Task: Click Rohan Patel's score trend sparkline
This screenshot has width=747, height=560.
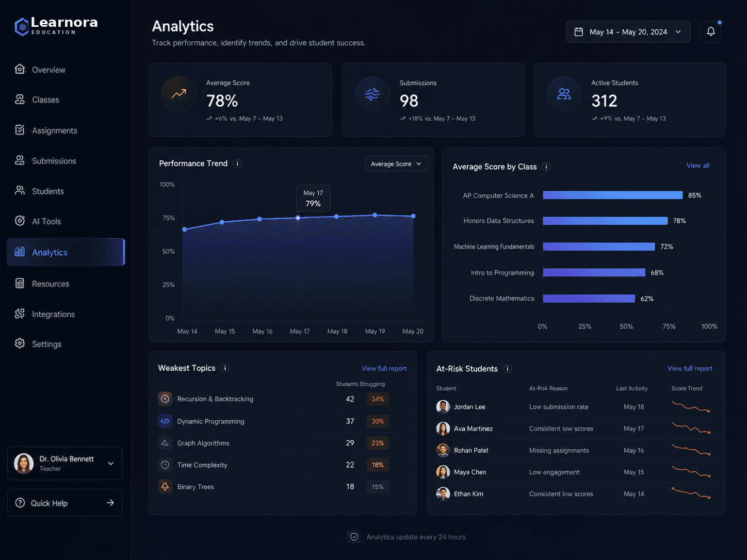Action: click(691, 450)
